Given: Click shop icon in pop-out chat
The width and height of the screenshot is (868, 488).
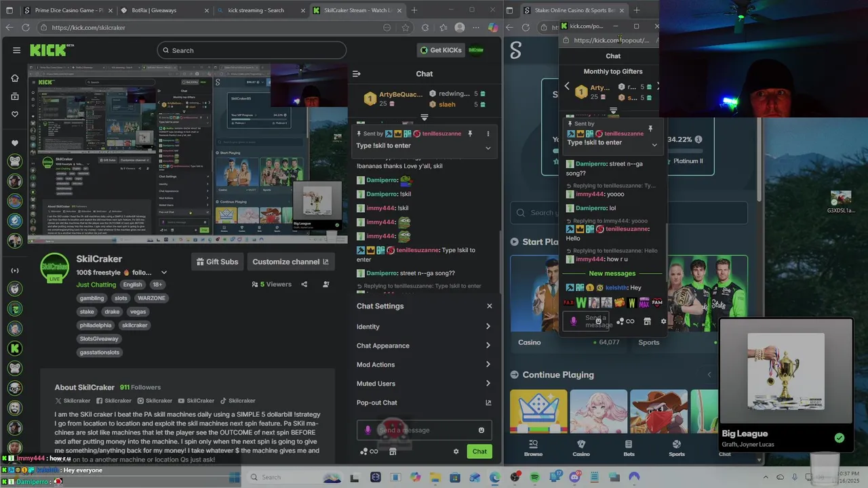Looking at the screenshot, I should (647, 321).
